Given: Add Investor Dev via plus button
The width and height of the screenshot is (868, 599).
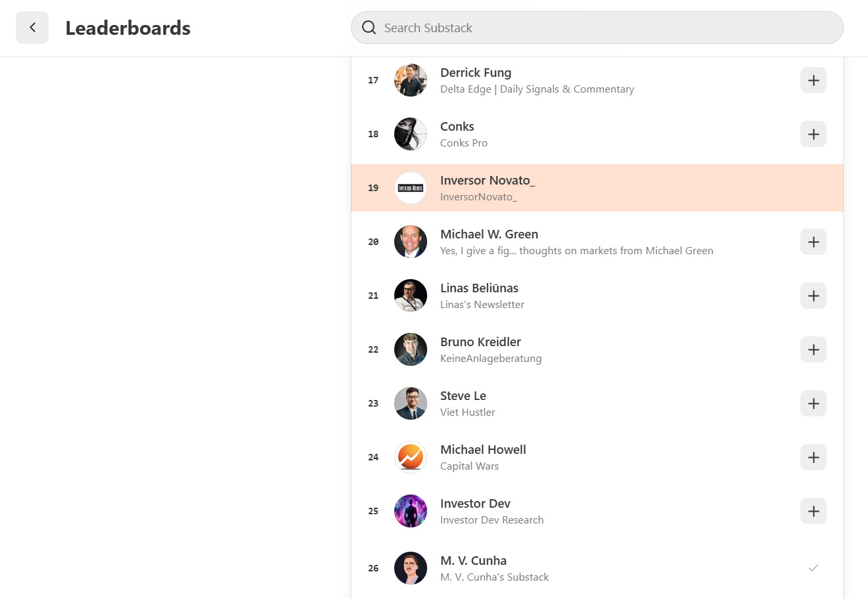Looking at the screenshot, I should 813,511.
